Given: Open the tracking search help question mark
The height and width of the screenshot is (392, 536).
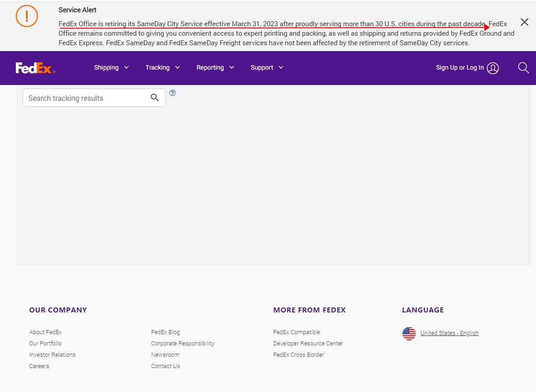Looking at the screenshot, I should click(x=173, y=93).
